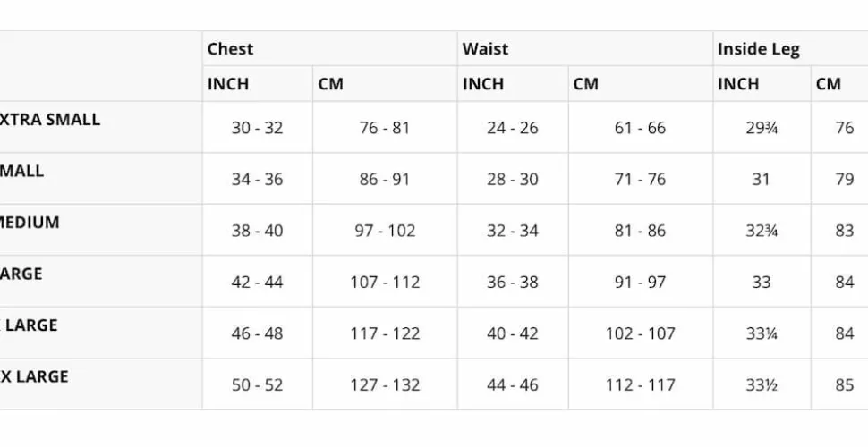Click chest inch value 30 - 32
The height and width of the screenshot is (447, 868).
[x=257, y=128]
